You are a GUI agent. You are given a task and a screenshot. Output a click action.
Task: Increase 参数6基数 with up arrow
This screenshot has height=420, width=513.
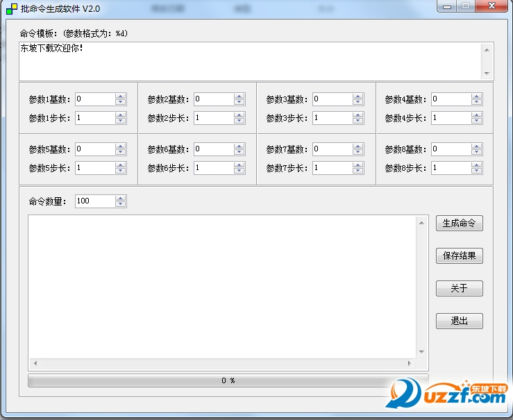239,146
